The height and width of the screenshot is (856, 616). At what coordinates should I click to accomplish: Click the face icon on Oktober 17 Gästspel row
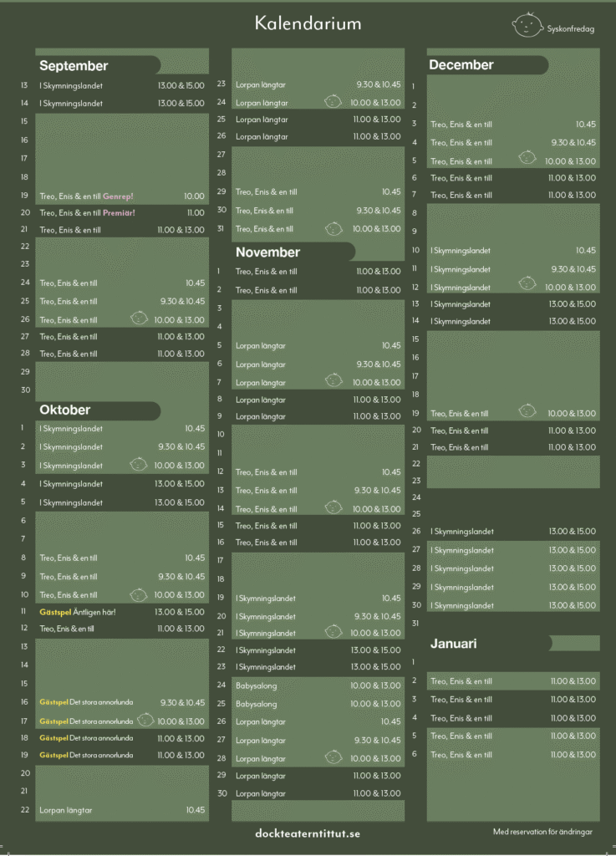click(145, 720)
